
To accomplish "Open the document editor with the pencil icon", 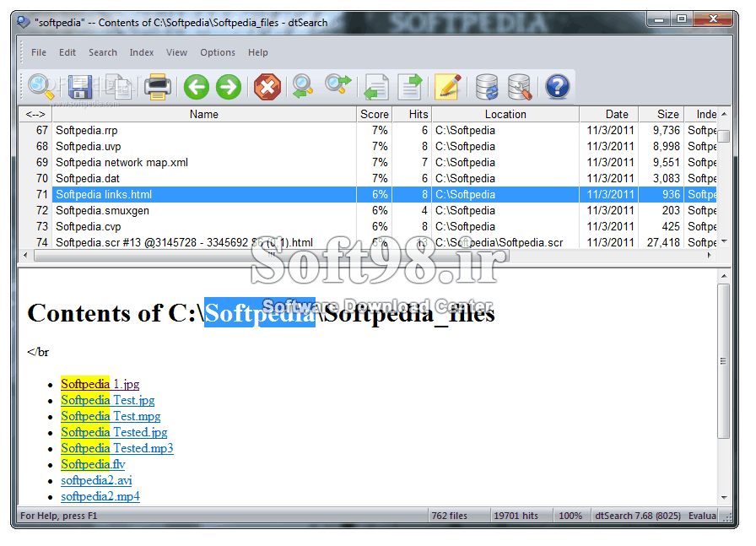I will click(447, 87).
